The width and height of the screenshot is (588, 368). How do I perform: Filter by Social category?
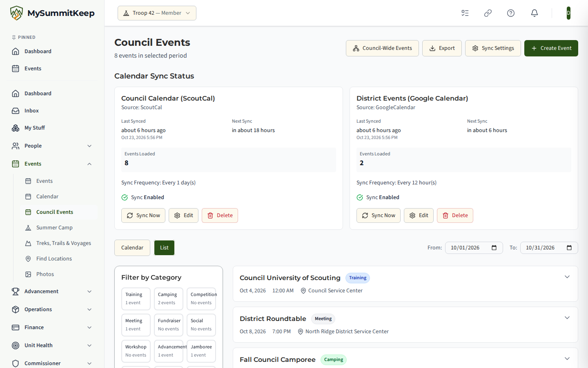[201, 325]
